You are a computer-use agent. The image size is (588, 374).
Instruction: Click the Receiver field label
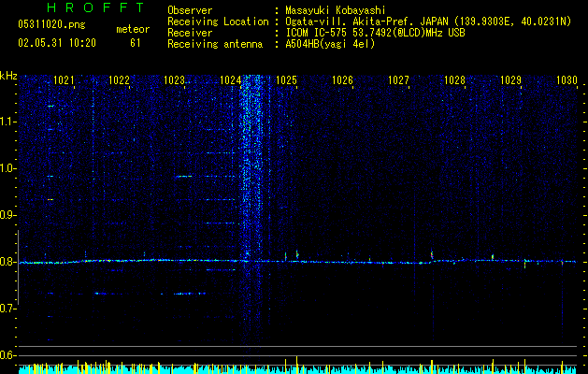[x=190, y=33]
